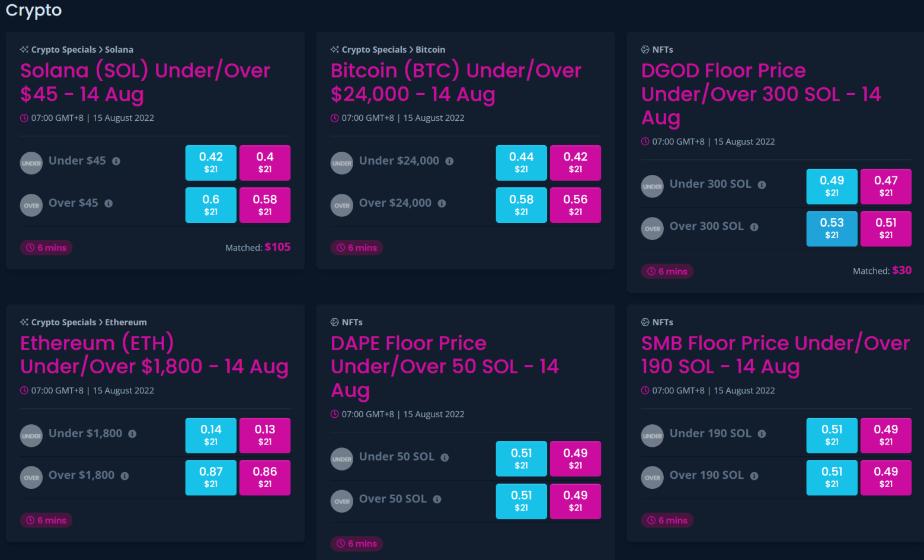Click info icon beside Over $24,000
This screenshot has width=924, height=560.
pyautogui.click(x=442, y=203)
